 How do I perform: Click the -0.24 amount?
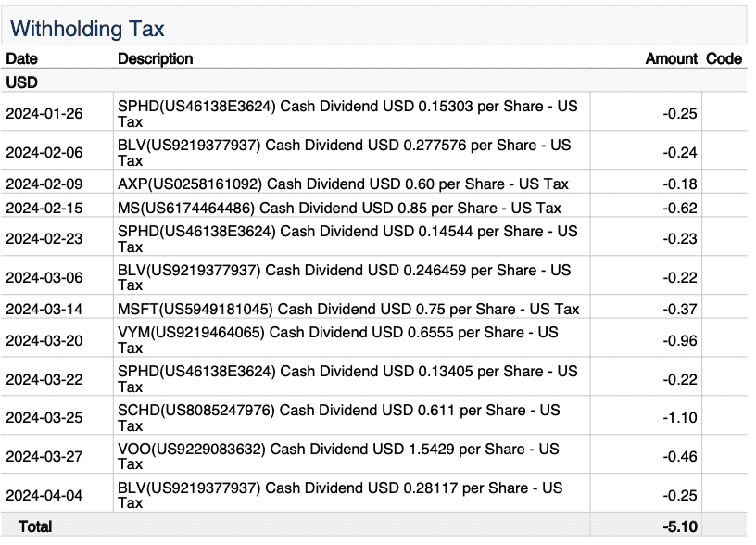[x=680, y=152]
